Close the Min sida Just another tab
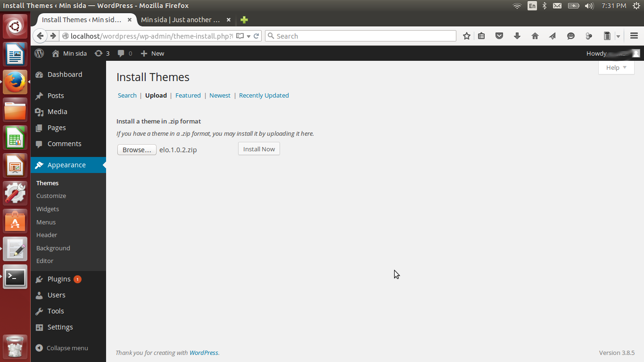644x362 pixels. [229, 20]
